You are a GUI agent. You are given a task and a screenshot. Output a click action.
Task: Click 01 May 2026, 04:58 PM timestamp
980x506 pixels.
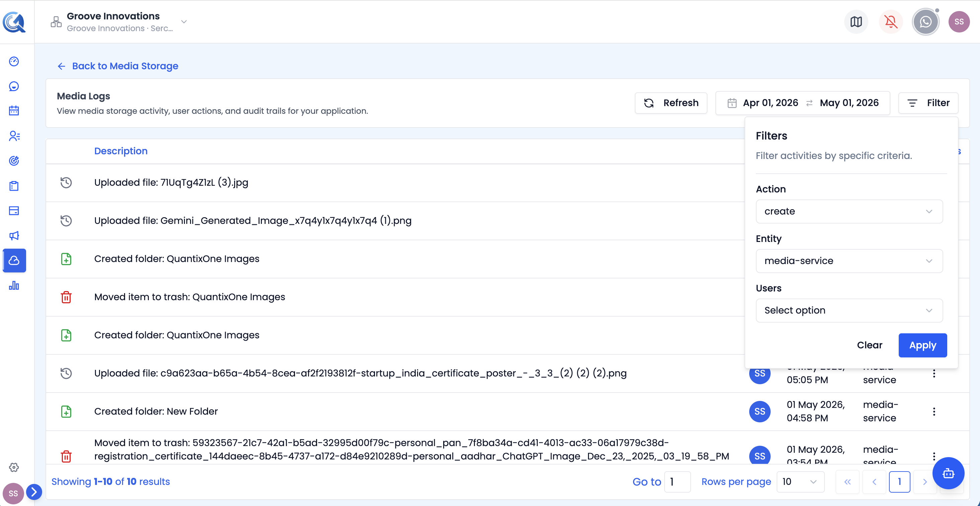click(816, 412)
